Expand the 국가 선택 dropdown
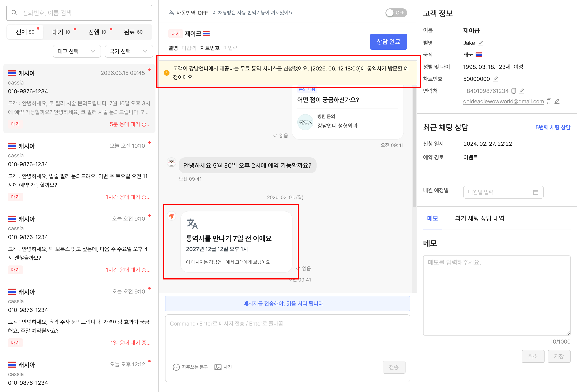 [129, 51]
